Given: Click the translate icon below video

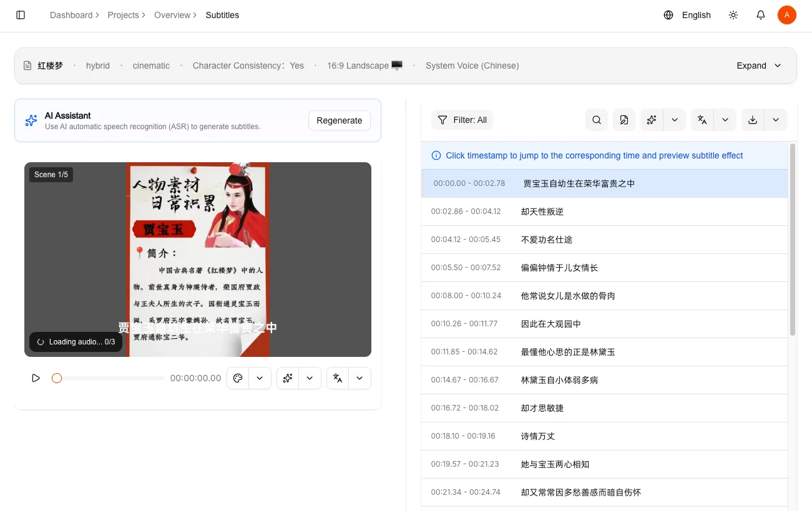Looking at the screenshot, I should [338, 378].
